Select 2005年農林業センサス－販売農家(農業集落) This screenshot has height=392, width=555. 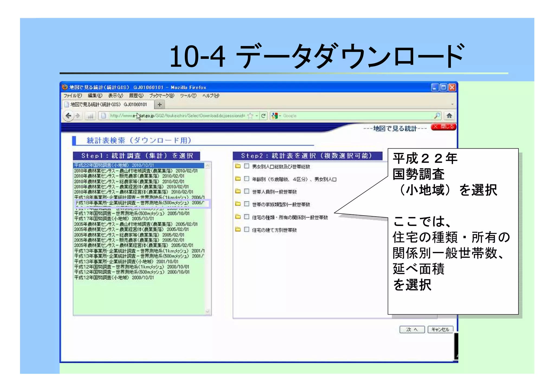[139, 240]
